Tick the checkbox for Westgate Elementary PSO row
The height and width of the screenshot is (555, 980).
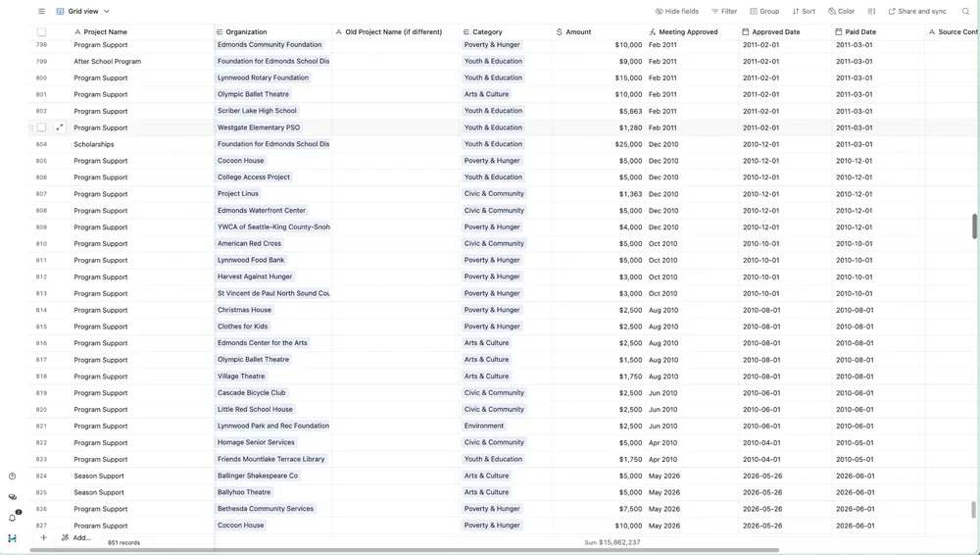point(41,127)
